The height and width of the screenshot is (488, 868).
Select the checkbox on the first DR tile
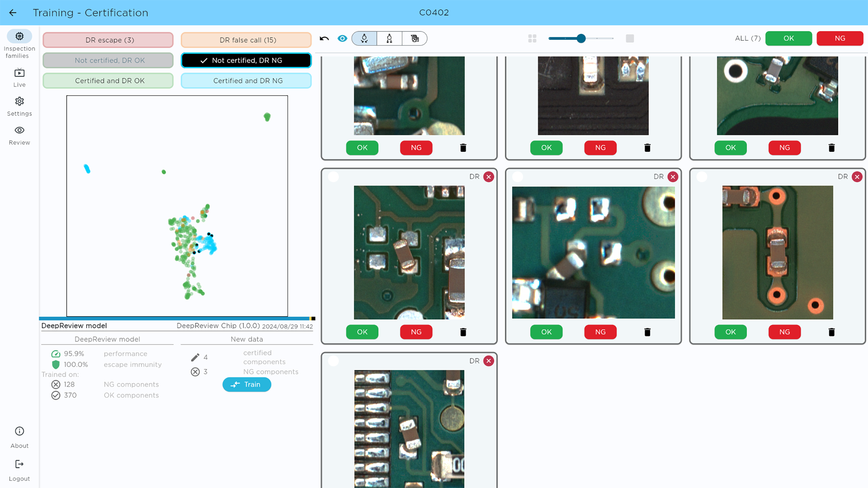point(333,176)
